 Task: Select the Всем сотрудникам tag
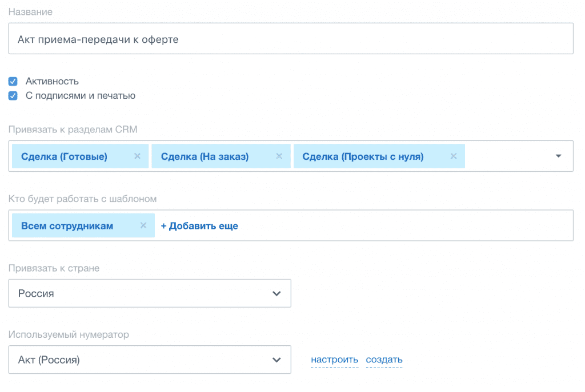click(x=67, y=225)
